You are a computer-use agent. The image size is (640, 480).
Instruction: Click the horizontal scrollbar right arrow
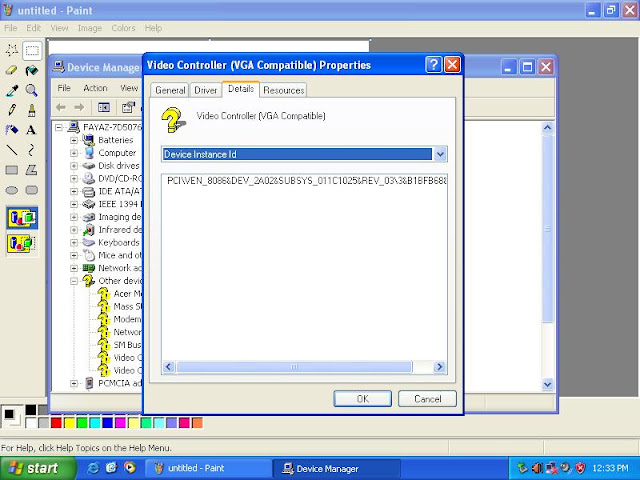point(439,367)
